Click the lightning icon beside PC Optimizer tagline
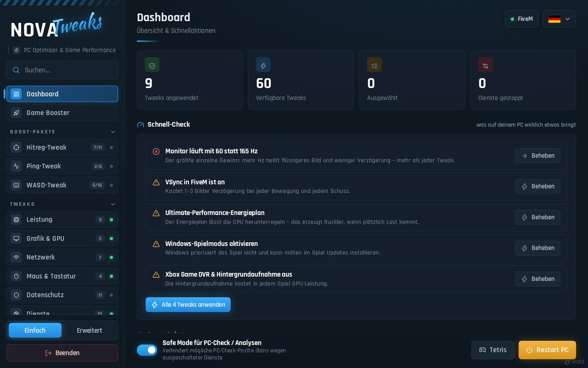The width and height of the screenshot is (588, 368). coord(17,50)
